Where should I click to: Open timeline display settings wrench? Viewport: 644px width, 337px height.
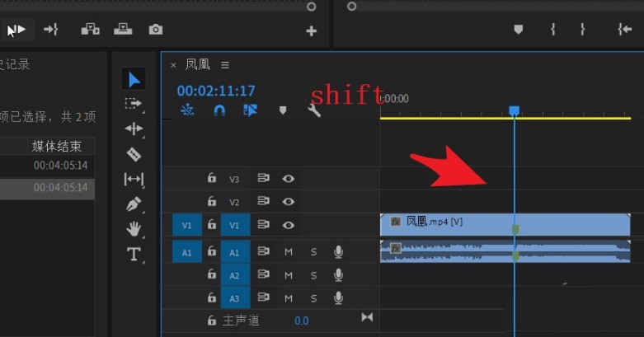(314, 110)
